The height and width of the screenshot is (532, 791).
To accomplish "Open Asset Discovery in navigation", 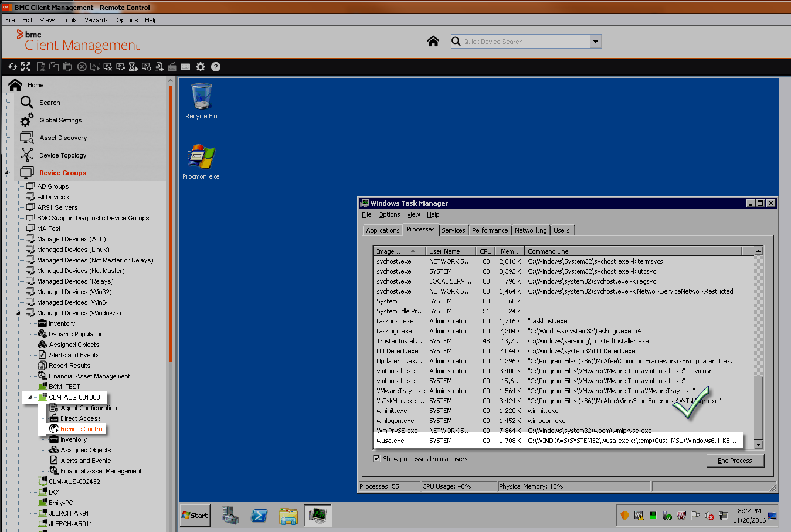I will (63, 138).
